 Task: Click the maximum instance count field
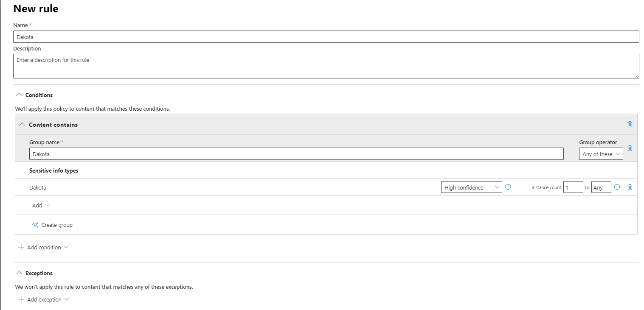(x=601, y=187)
